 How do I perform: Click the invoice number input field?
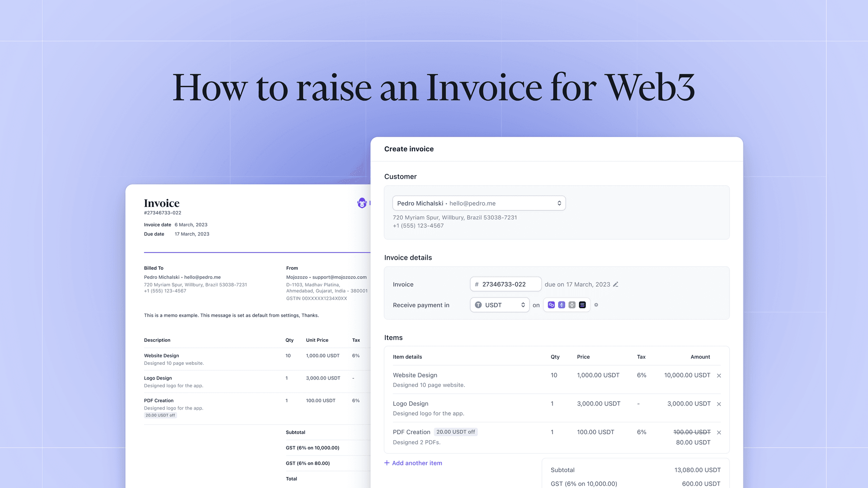[x=506, y=285]
